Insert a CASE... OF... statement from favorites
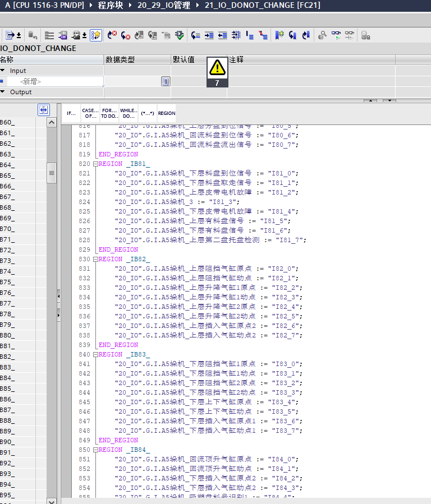Viewport: 431px width, 504px height. pyautogui.click(x=90, y=113)
